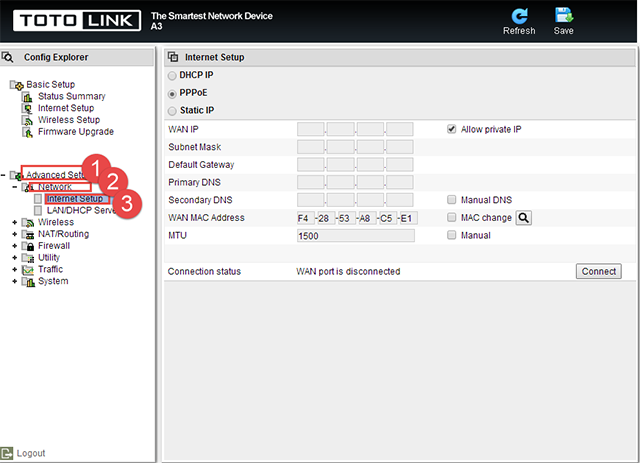The width and height of the screenshot is (640, 463).
Task: Click the Wireless Setup signal icon
Action: coord(27,120)
